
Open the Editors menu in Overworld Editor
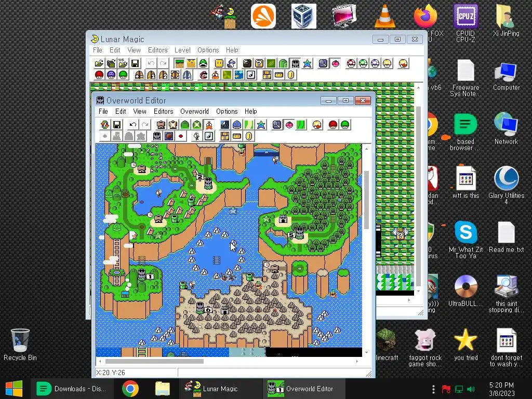[x=164, y=111]
